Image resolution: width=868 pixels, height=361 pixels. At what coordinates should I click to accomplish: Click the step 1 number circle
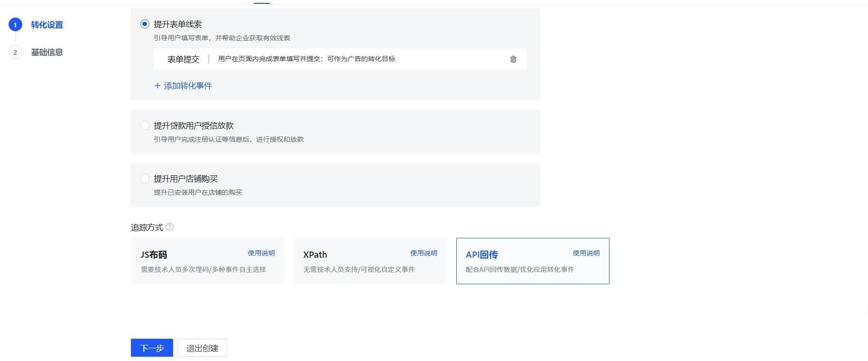15,25
